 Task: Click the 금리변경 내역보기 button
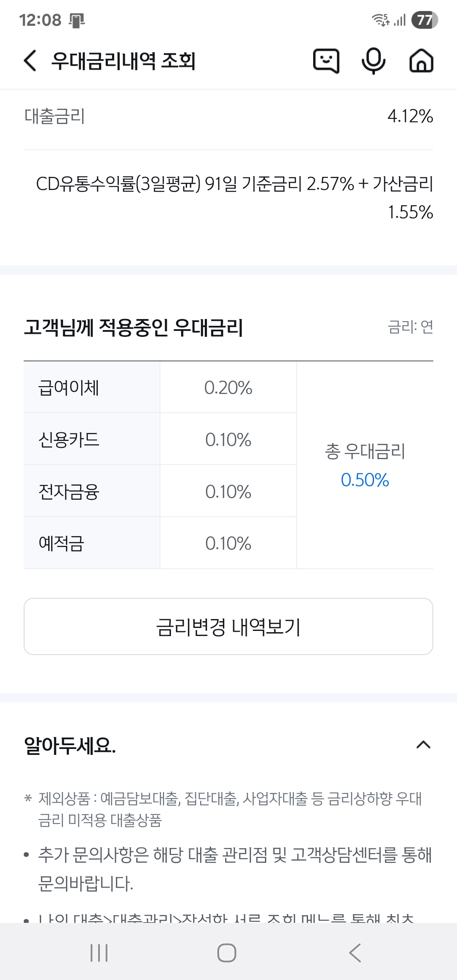coord(228,627)
